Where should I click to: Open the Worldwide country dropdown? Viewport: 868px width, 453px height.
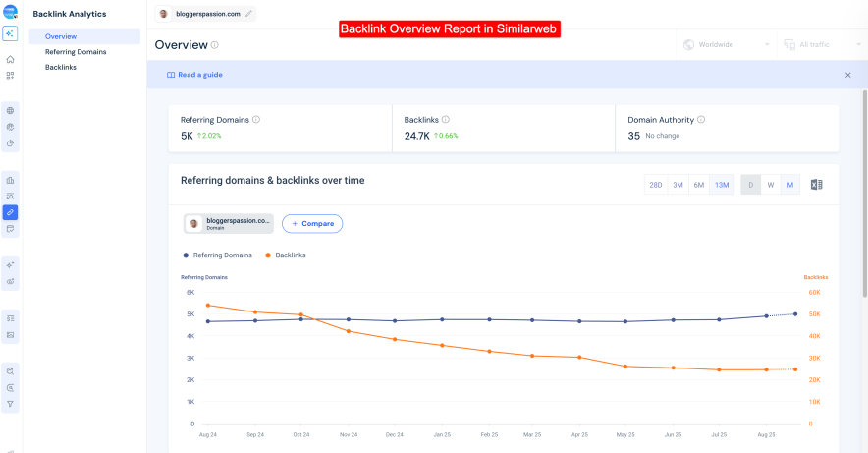click(727, 45)
